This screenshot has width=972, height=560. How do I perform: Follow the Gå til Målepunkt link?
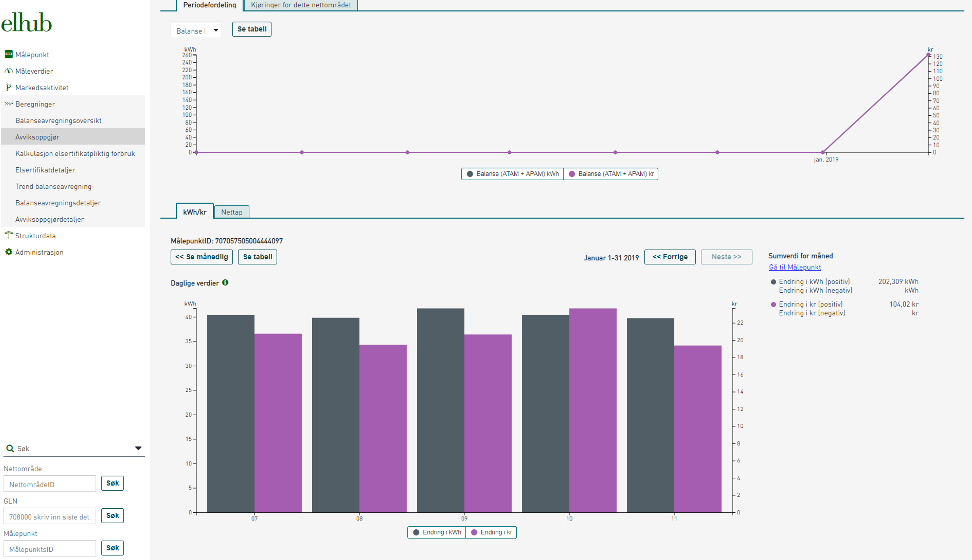pyautogui.click(x=795, y=267)
